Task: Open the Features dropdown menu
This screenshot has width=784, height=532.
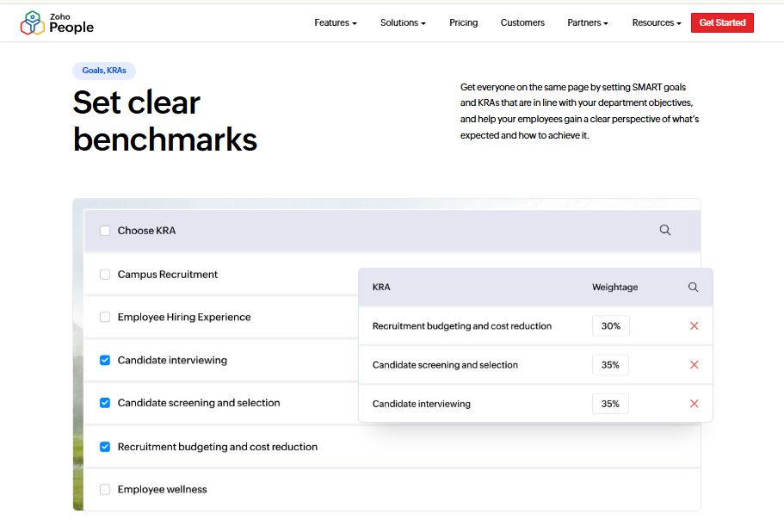Action: tap(336, 22)
